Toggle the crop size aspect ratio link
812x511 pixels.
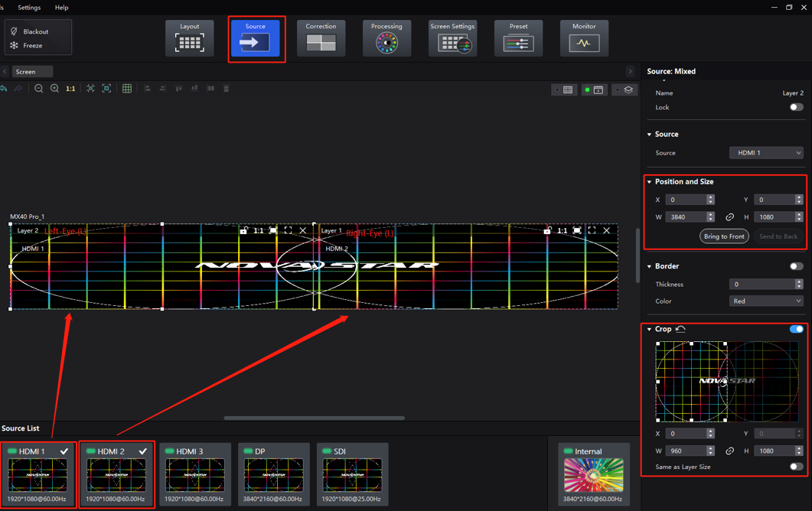pyautogui.click(x=729, y=451)
